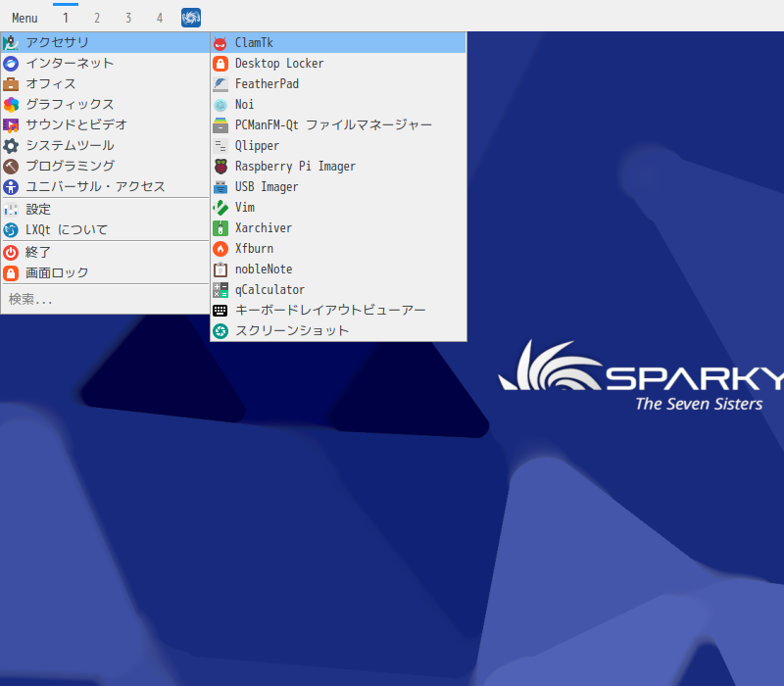Click the グラフィックス colorful icon

click(11, 105)
